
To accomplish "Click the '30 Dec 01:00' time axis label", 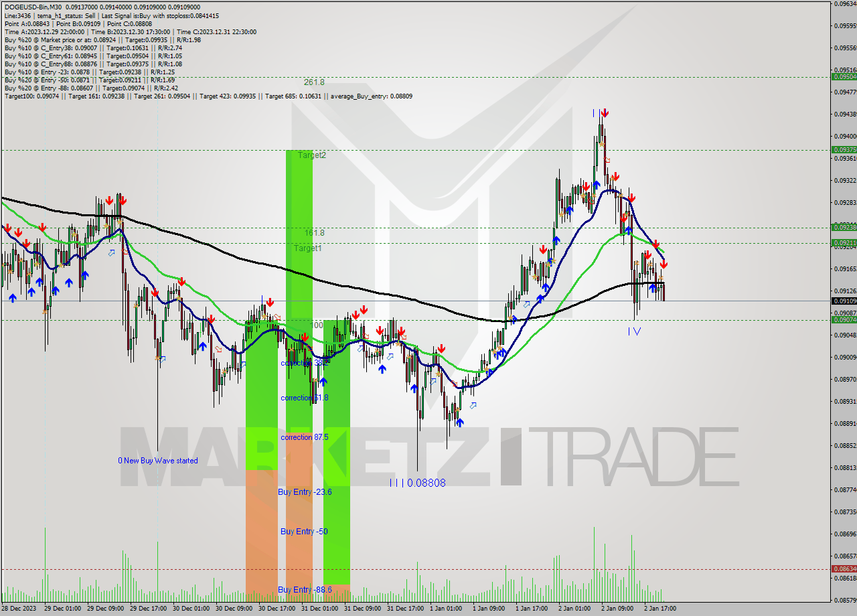I will 191,609.
